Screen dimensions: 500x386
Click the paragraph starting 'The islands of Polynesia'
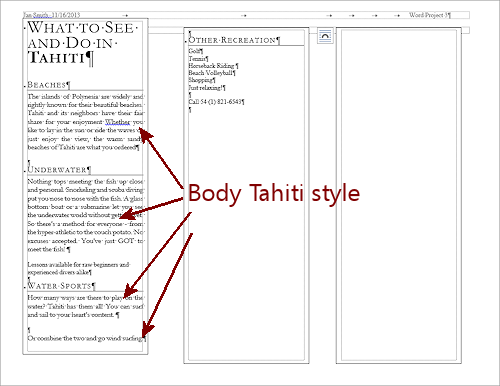(85, 122)
